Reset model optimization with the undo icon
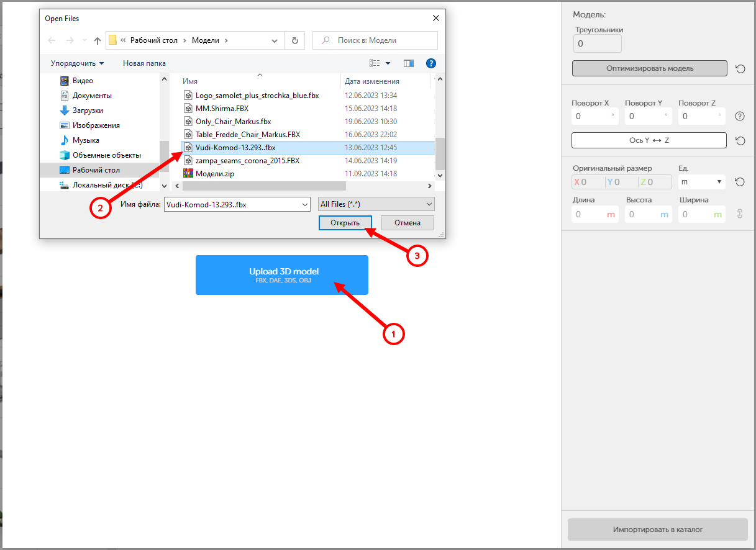The image size is (756, 550). coord(740,69)
